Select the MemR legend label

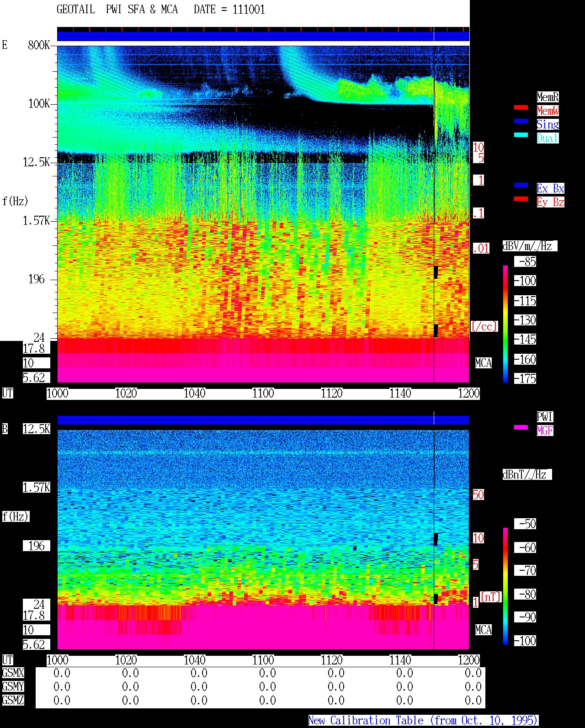pyautogui.click(x=548, y=97)
